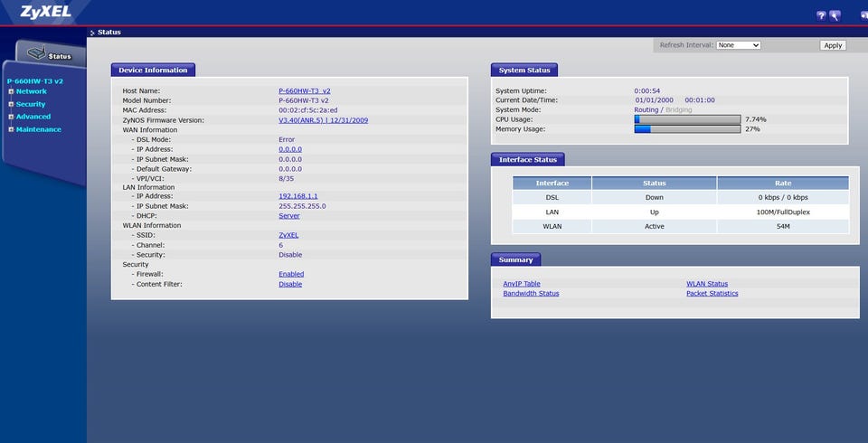The width and height of the screenshot is (868, 443).
Task: Select the LAN interface row cell
Action: coord(552,212)
